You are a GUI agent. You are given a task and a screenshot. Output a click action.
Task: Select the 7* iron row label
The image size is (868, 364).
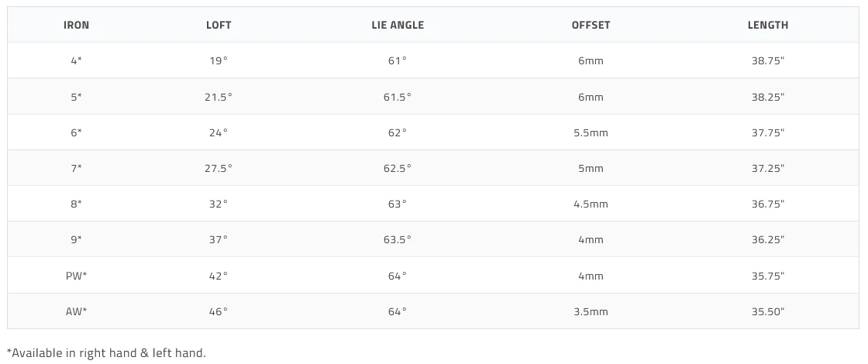(76, 168)
